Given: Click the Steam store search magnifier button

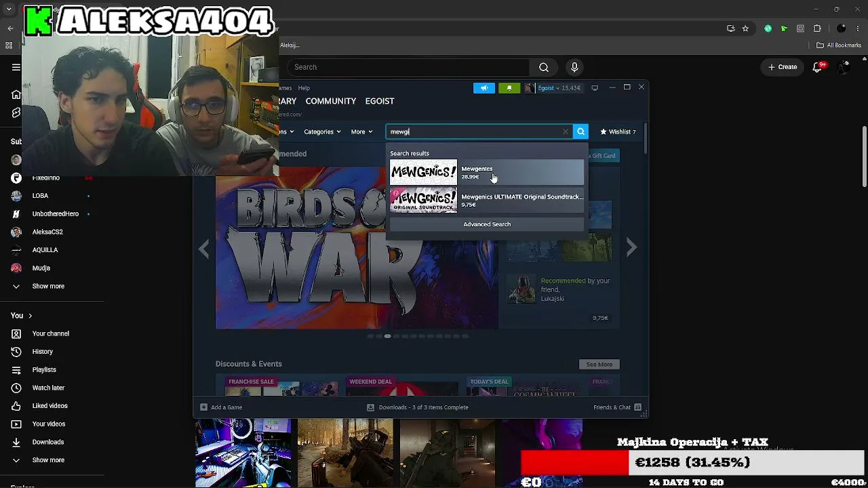Looking at the screenshot, I should pos(580,131).
